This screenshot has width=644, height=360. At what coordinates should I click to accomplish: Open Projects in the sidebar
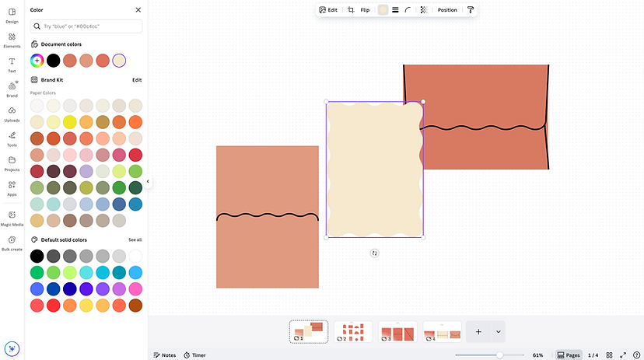coord(12,164)
